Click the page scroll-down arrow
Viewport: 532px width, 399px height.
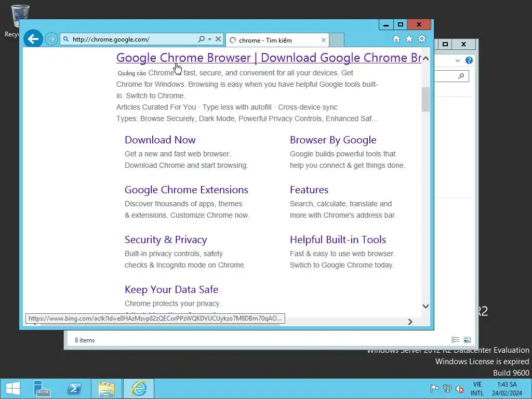pyautogui.click(x=426, y=306)
